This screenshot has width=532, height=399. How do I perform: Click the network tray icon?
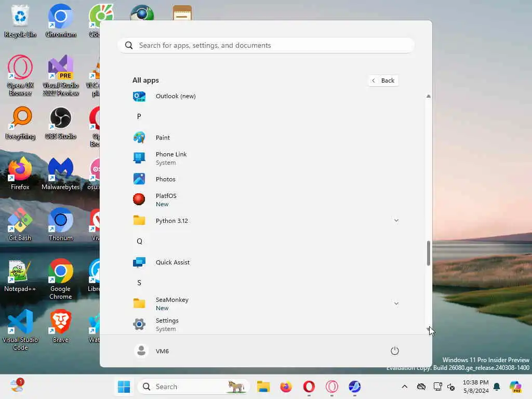click(x=437, y=387)
